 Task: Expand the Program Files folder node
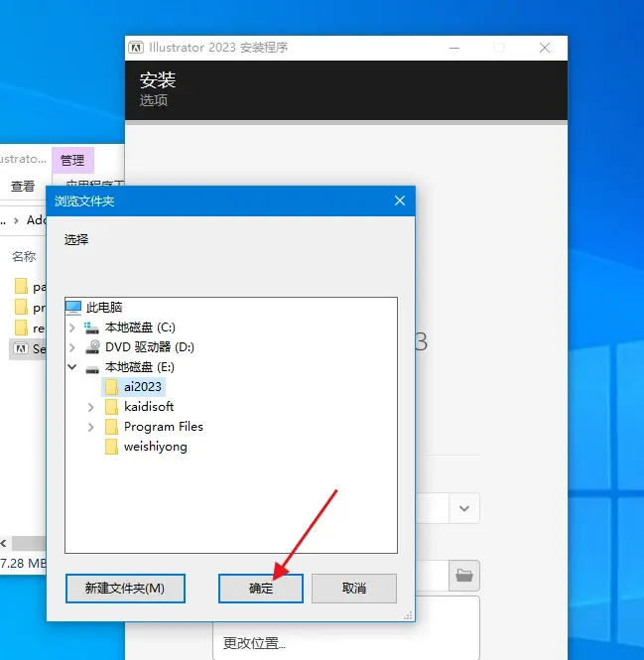[x=91, y=427]
